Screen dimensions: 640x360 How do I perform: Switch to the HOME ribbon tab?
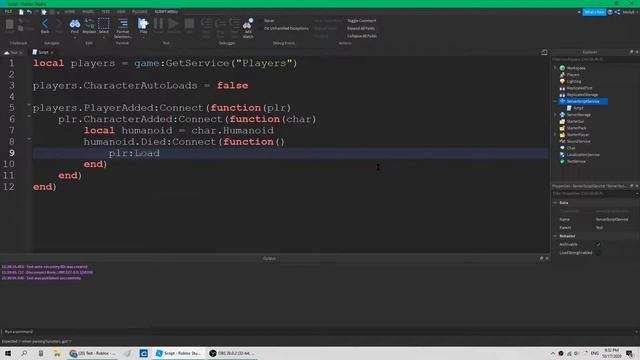[69, 12]
